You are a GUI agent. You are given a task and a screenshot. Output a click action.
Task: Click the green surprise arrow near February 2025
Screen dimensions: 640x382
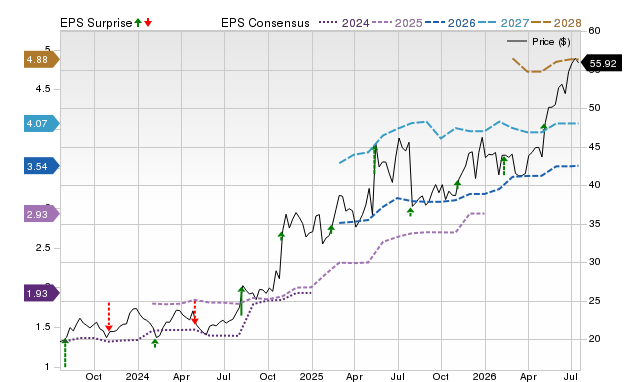pyautogui.click(x=331, y=229)
